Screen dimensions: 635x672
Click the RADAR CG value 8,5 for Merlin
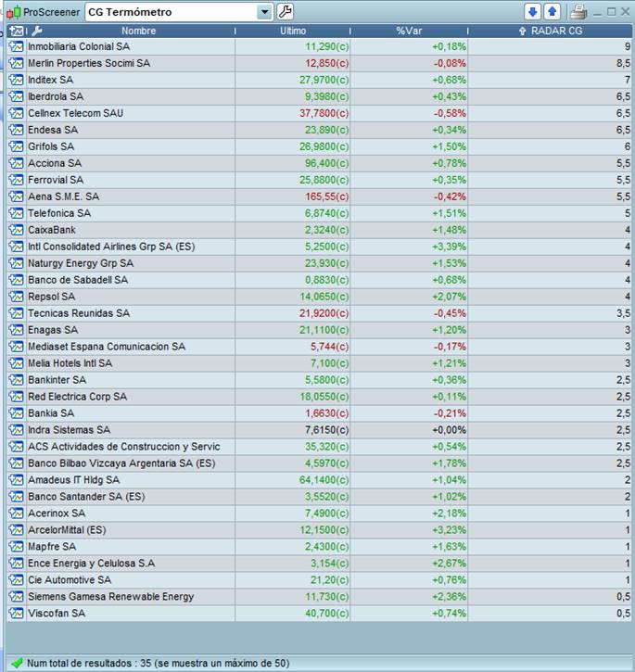[x=624, y=63]
